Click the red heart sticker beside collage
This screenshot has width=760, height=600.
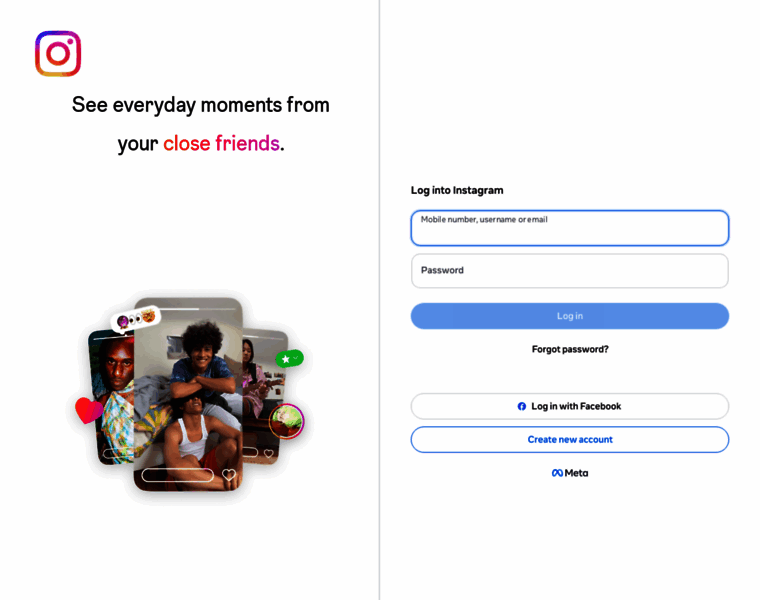pos(88,410)
